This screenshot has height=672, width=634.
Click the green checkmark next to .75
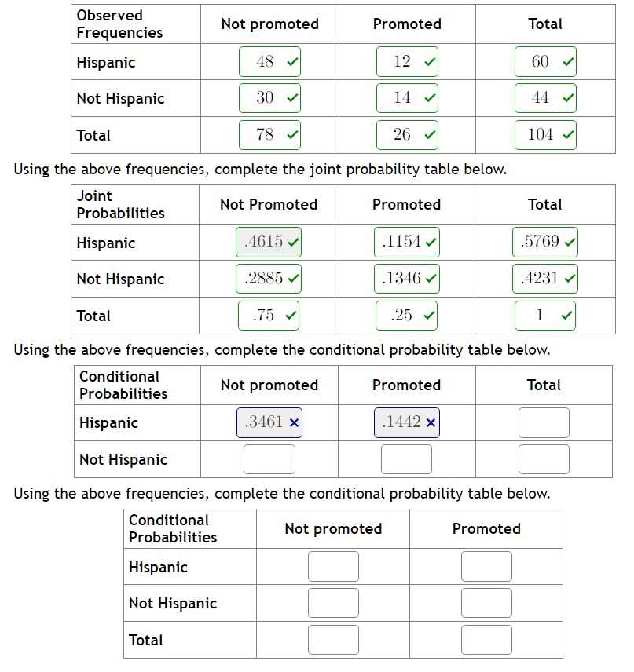[x=291, y=316]
